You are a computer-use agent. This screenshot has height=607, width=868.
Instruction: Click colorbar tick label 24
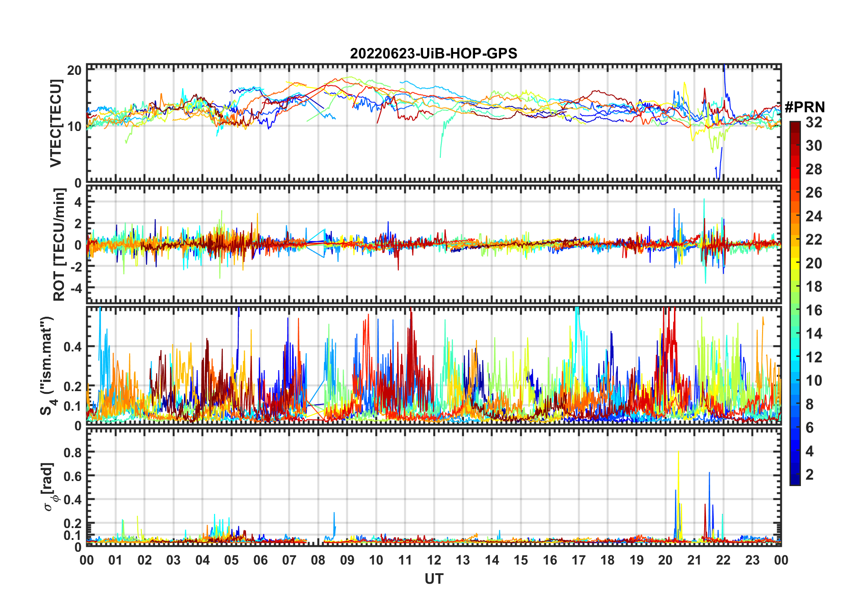814,216
